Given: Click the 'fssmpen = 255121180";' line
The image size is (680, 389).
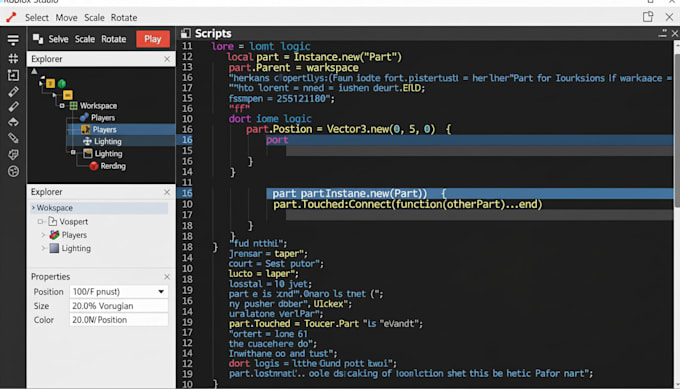Looking at the screenshot, I should tap(282, 98).
